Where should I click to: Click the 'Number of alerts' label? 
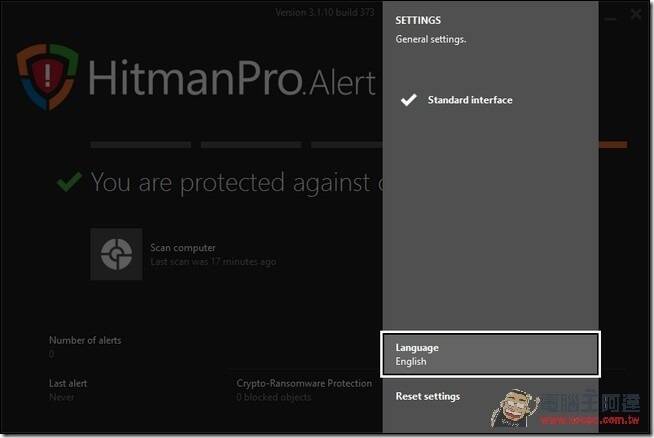(x=85, y=340)
